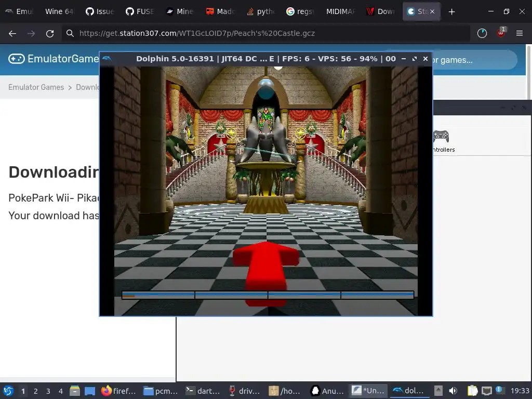Switch to the Wine 64 tab

click(59, 11)
